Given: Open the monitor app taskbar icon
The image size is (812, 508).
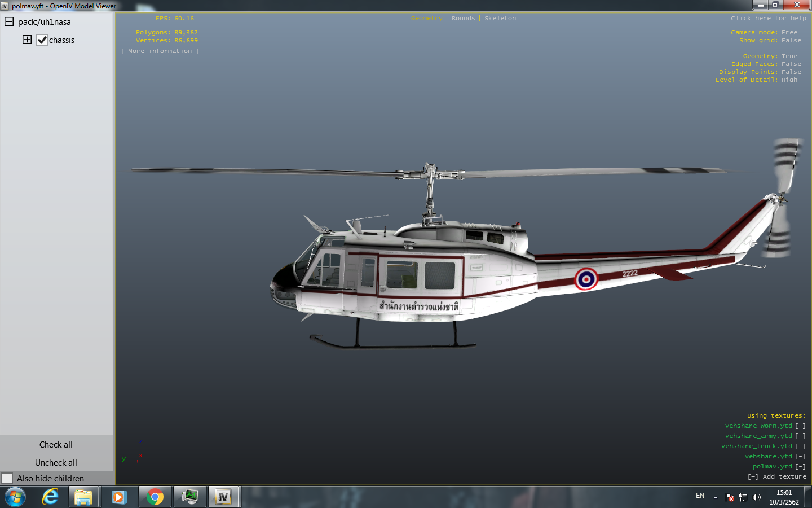Looking at the screenshot, I should [x=189, y=497].
